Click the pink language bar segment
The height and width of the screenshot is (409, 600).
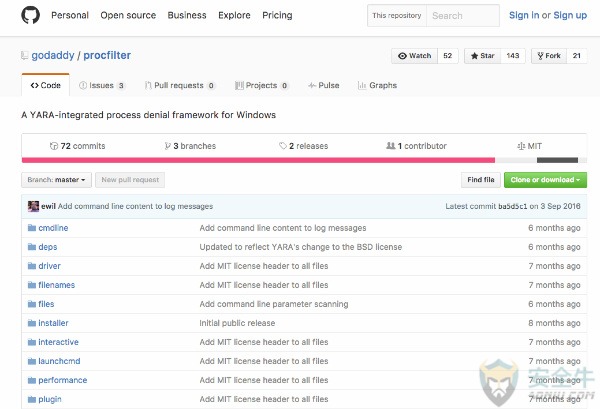tap(258, 160)
